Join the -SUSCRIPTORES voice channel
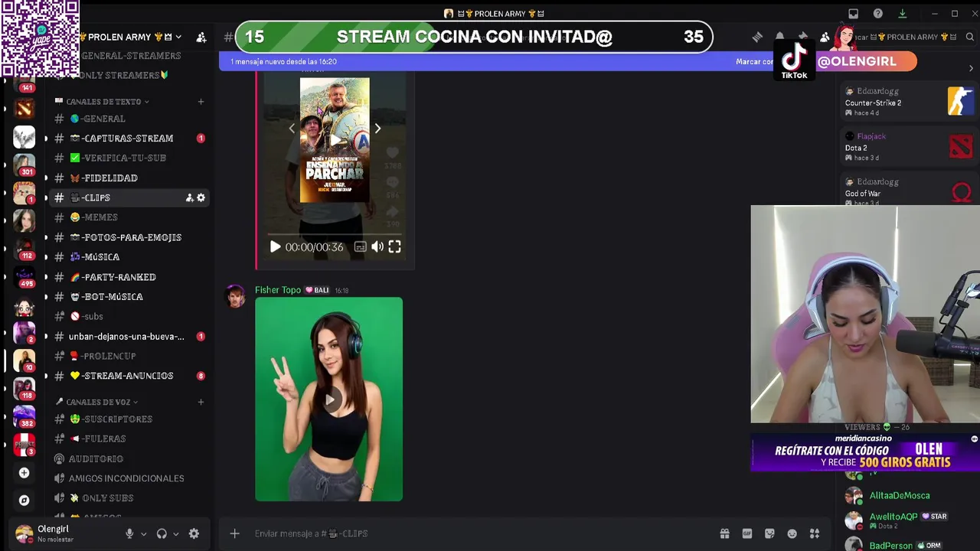980x551 pixels. tap(129, 419)
